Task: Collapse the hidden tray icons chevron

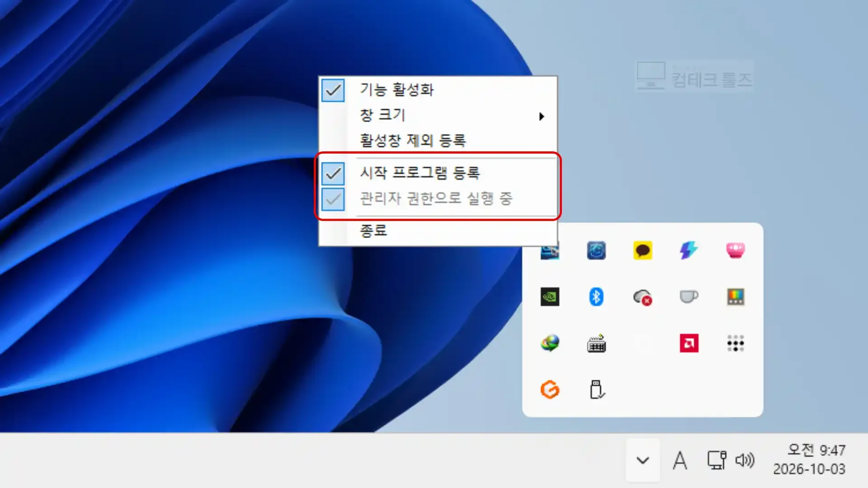Action: coord(642,460)
